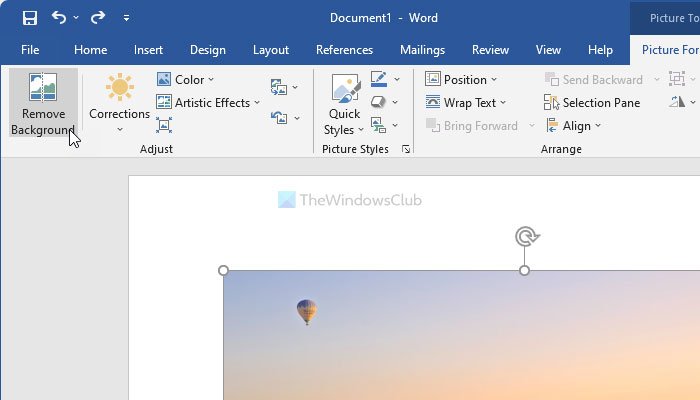Click the Rotate objects icon

[677, 102]
